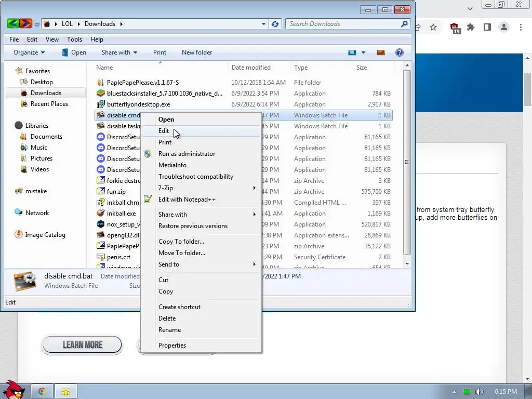Open the view options dropdown arrow
The width and height of the screenshot is (532, 399).
click(x=363, y=52)
